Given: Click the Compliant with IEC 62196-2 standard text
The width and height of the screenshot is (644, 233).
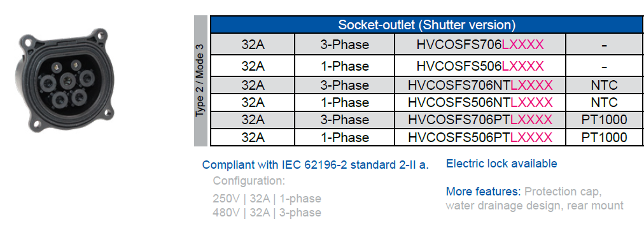Looking at the screenshot, I should [x=316, y=165].
